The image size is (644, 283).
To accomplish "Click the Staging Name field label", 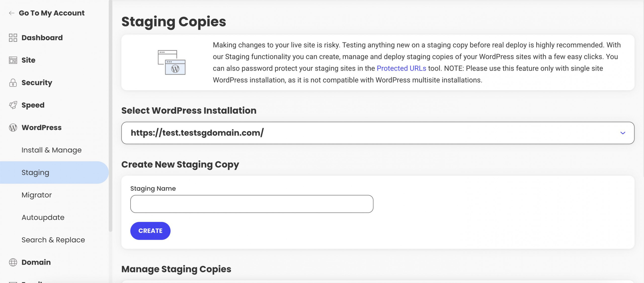I will [x=153, y=188].
